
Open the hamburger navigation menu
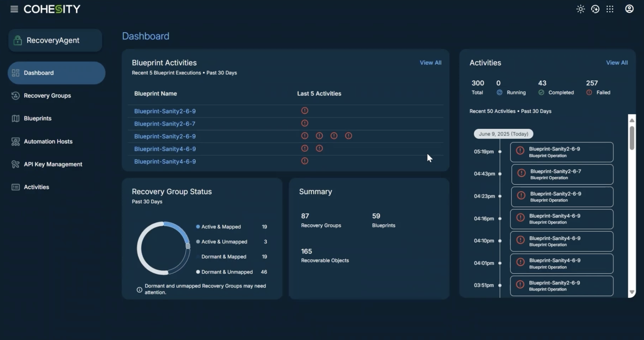pos(14,9)
